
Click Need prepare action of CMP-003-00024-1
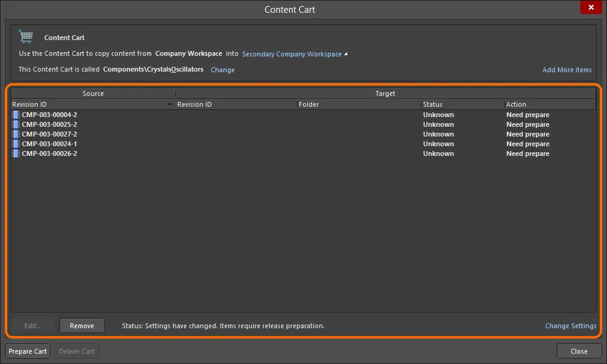tap(527, 144)
